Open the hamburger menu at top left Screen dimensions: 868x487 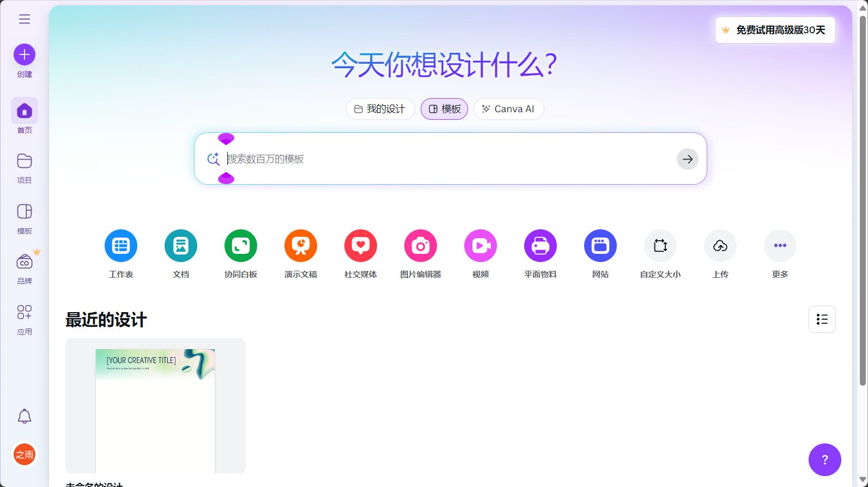click(x=25, y=20)
